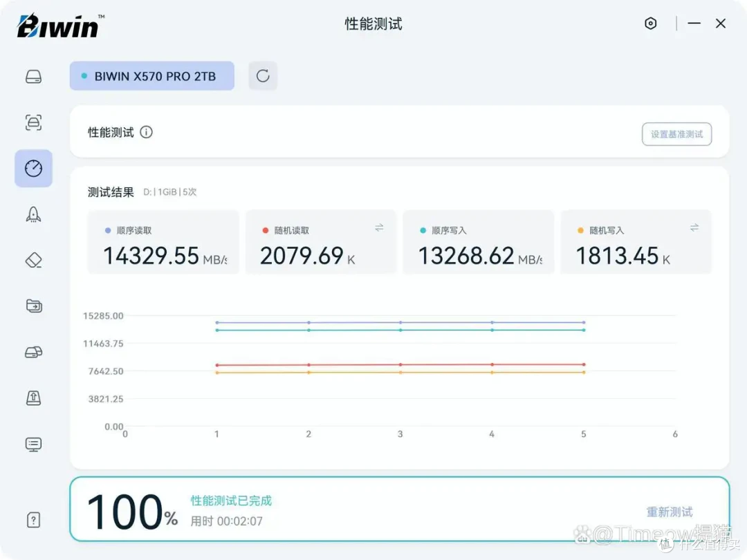The height and width of the screenshot is (560, 747).
Task: Click the purple line point at test 3
Action: pos(400,322)
